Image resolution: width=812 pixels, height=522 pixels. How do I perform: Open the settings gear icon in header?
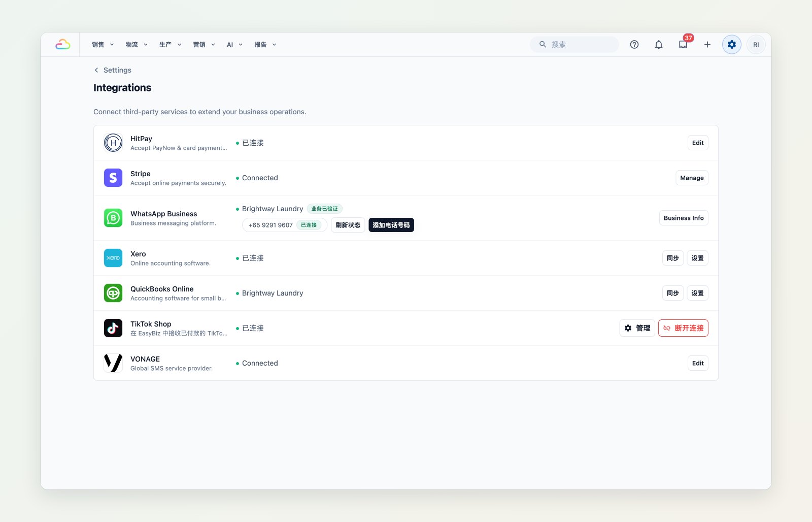732,45
